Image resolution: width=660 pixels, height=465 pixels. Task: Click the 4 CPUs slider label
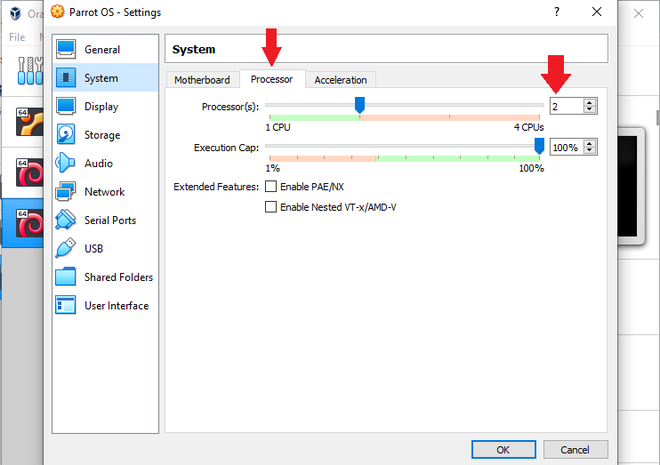click(529, 127)
